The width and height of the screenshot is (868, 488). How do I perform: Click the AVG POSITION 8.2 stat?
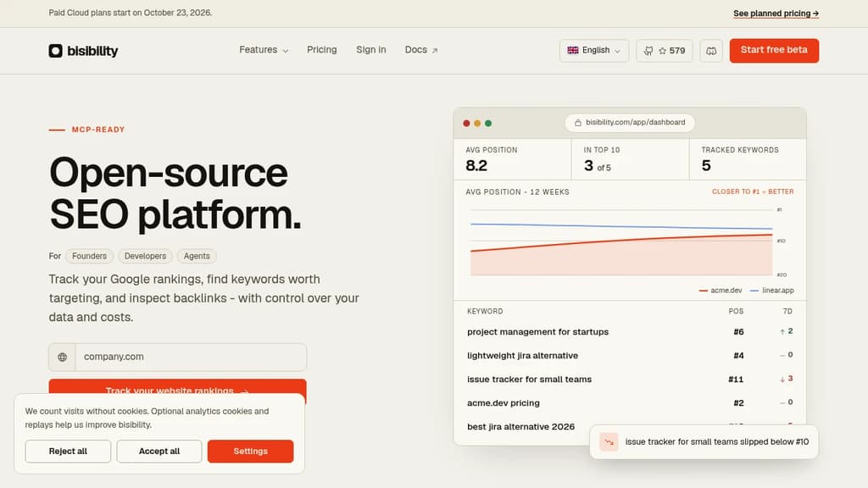[x=512, y=159]
